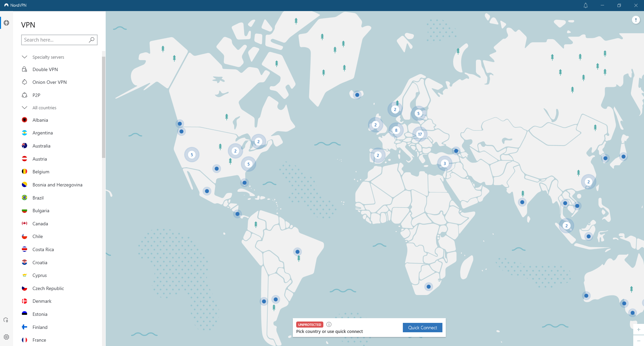Zoom in the map with plus button

point(639,330)
